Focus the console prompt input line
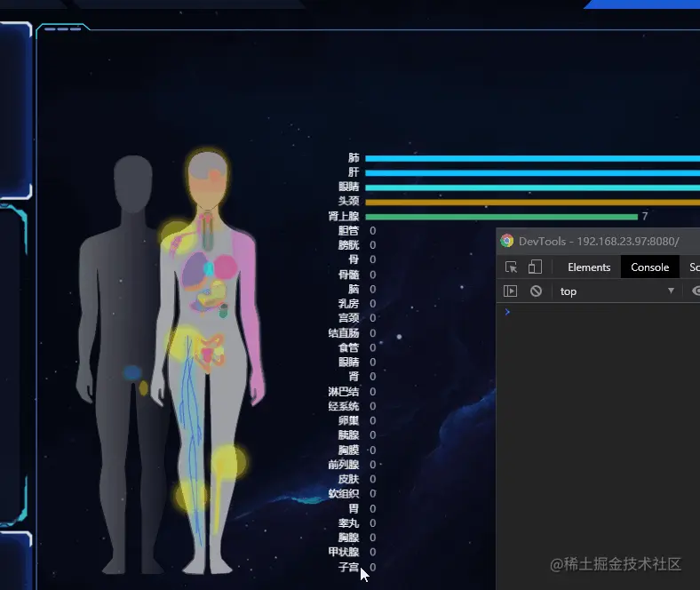This screenshot has height=590, width=700. (602, 312)
